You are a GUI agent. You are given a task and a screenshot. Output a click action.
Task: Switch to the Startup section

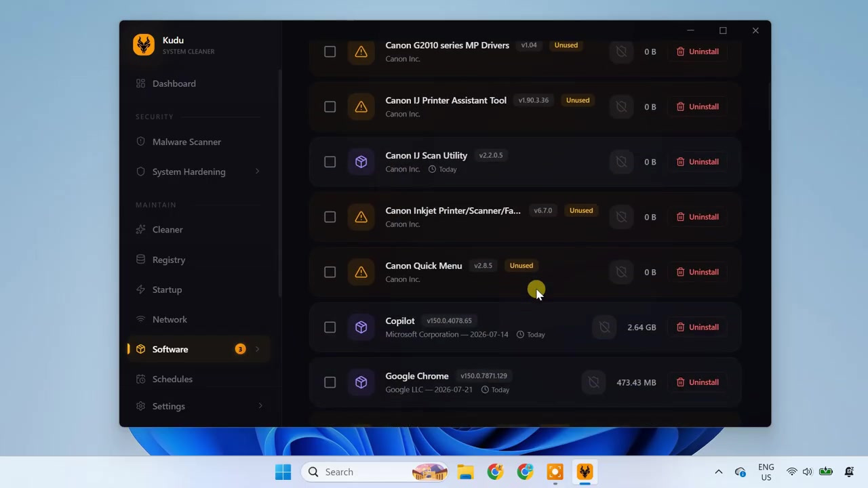click(198, 289)
